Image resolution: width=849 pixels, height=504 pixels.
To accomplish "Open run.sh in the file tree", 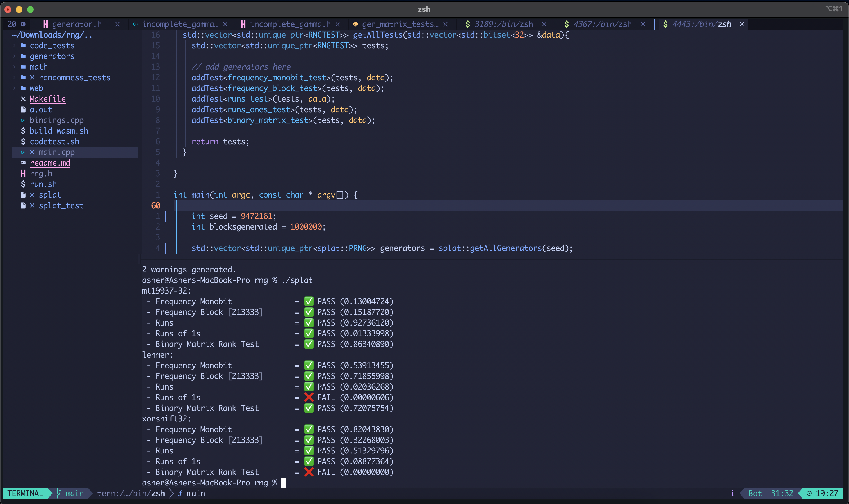I will pyautogui.click(x=43, y=184).
